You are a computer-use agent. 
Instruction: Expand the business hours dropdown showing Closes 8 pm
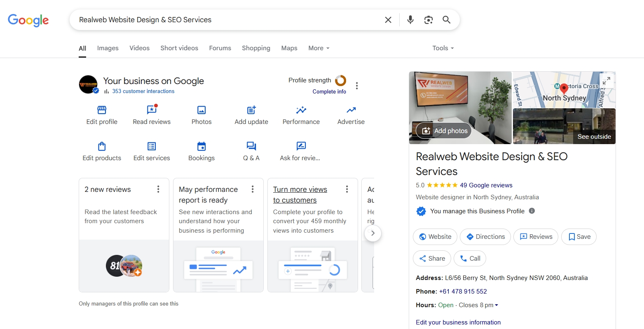(x=496, y=305)
